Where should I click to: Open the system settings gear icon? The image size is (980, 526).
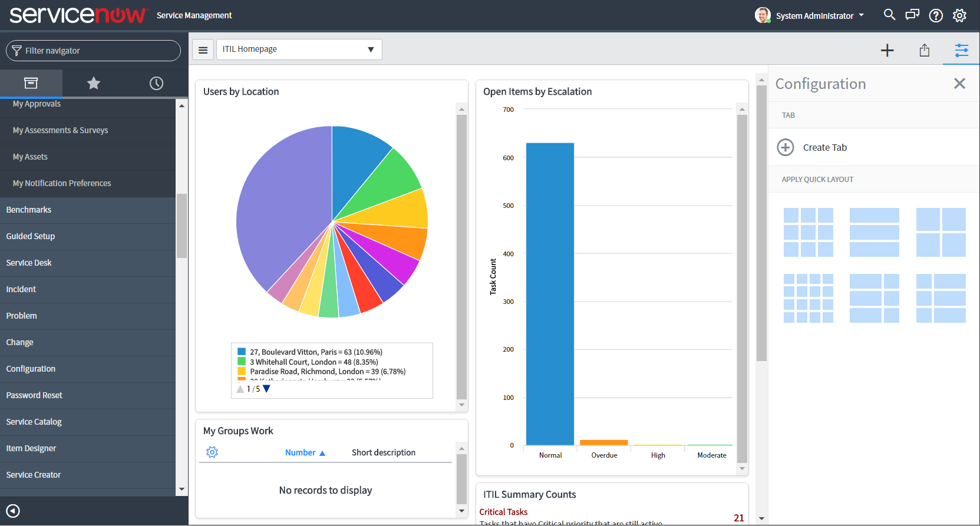tap(959, 15)
